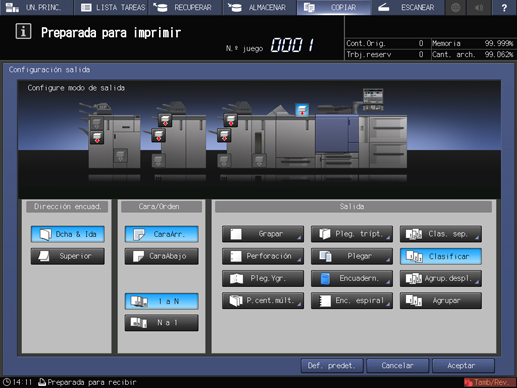
Task: Click the globe icon in top bar
Action: [x=456, y=7]
